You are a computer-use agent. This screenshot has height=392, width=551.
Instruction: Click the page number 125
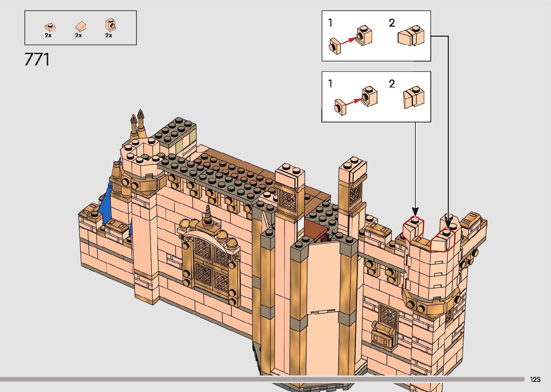click(x=535, y=379)
